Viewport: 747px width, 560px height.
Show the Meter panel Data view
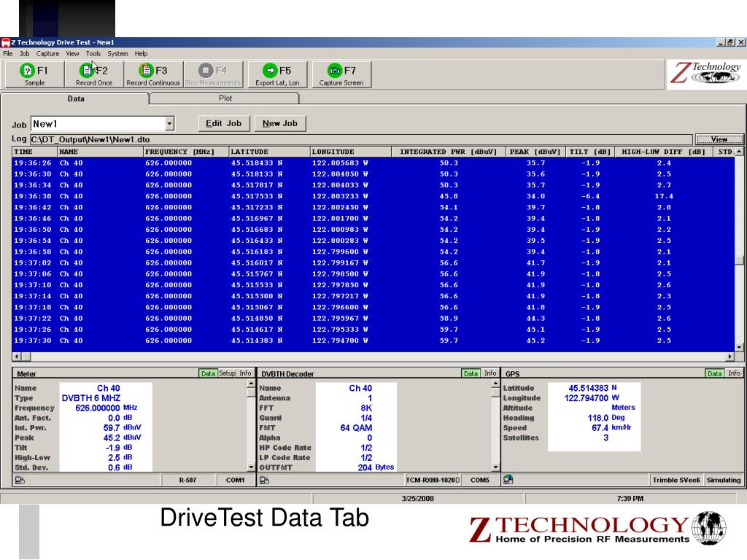coord(208,373)
